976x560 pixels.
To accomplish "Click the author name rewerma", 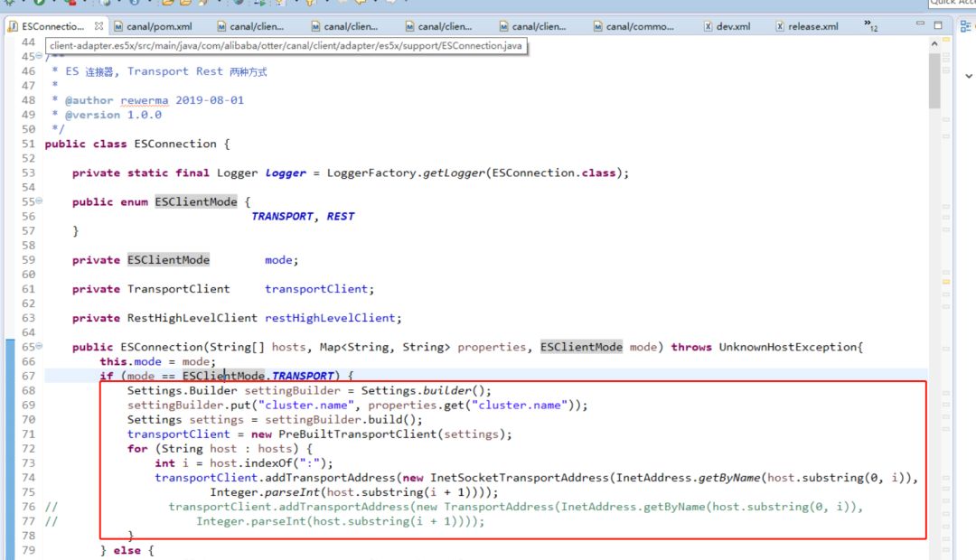I will click(x=145, y=100).
